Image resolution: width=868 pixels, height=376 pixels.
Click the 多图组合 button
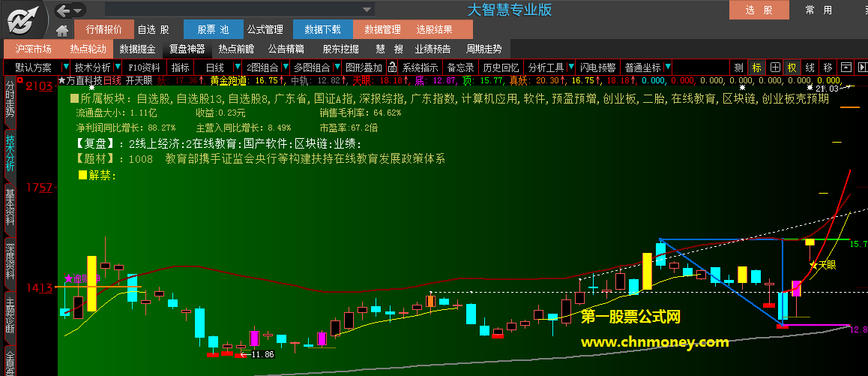pos(312,68)
